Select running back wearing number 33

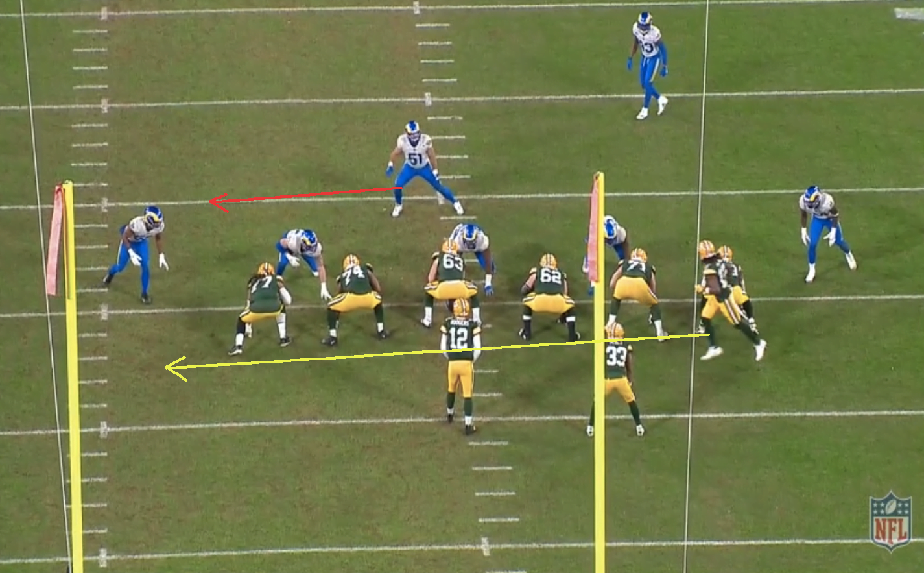pos(617,373)
